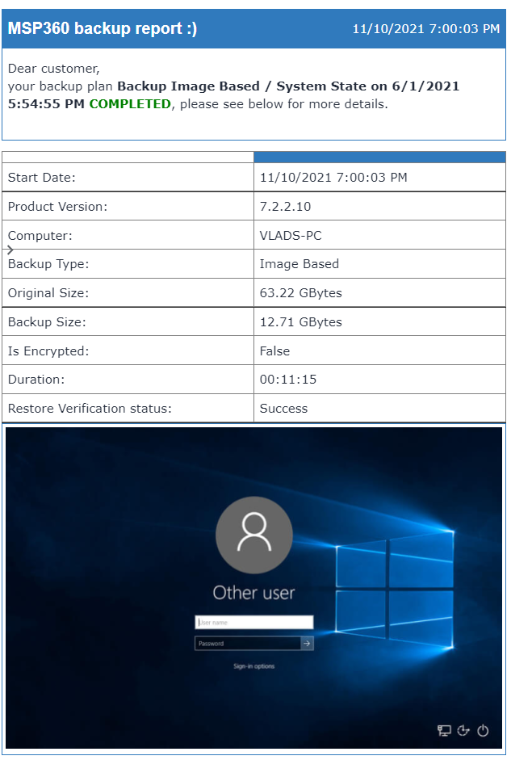
Task: Click the computer name VLADS-PC
Action: [x=291, y=236]
